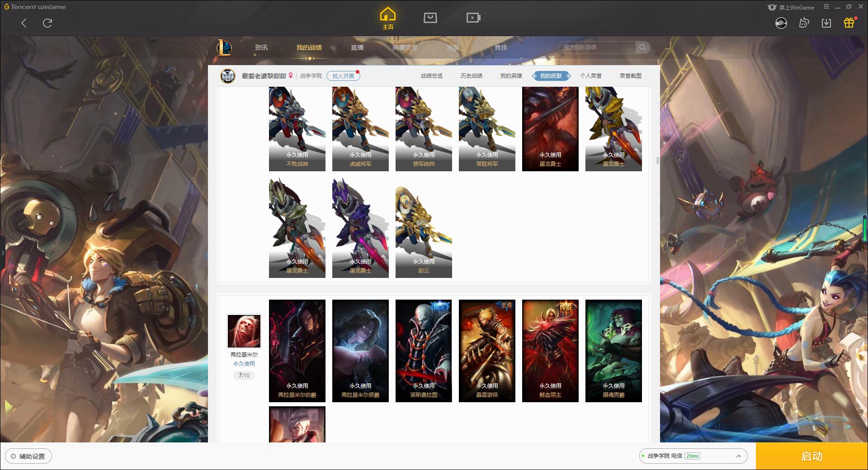Refresh the page with reload icon
868x470 pixels.
(47, 23)
